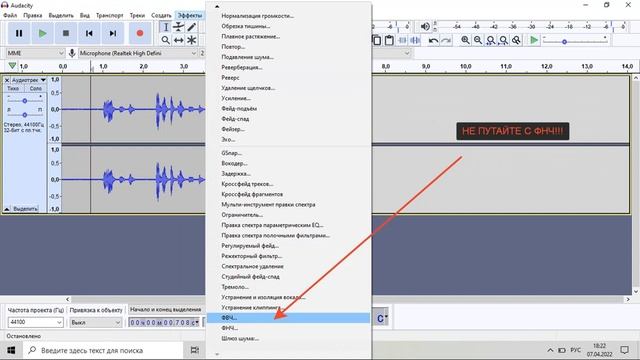Start recording with the red Record button

[140, 33]
